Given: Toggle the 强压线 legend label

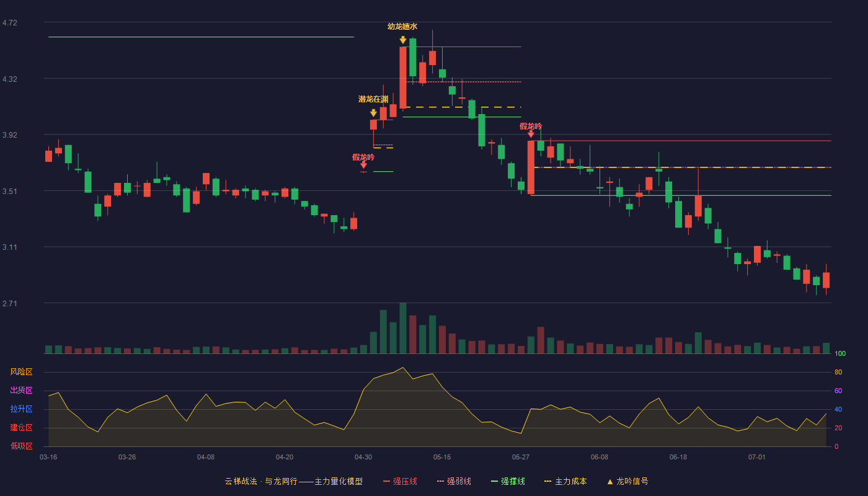Looking at the screenshot, I should point(405,481).
